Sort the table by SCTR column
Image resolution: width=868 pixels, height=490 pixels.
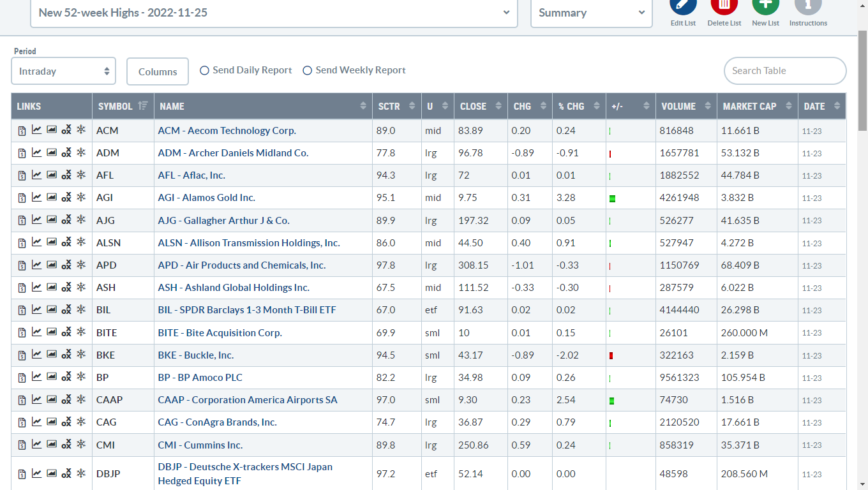[397, 107]
